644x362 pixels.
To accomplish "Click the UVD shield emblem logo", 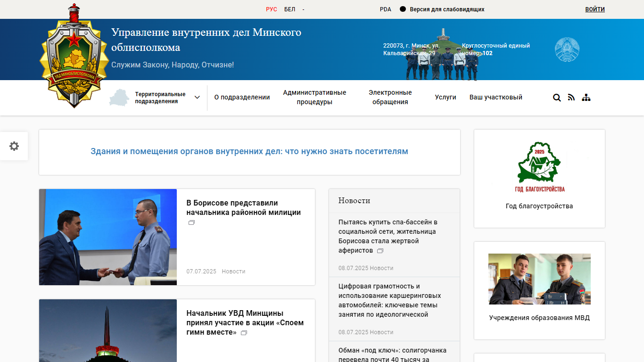I will (x=74, y=57).
